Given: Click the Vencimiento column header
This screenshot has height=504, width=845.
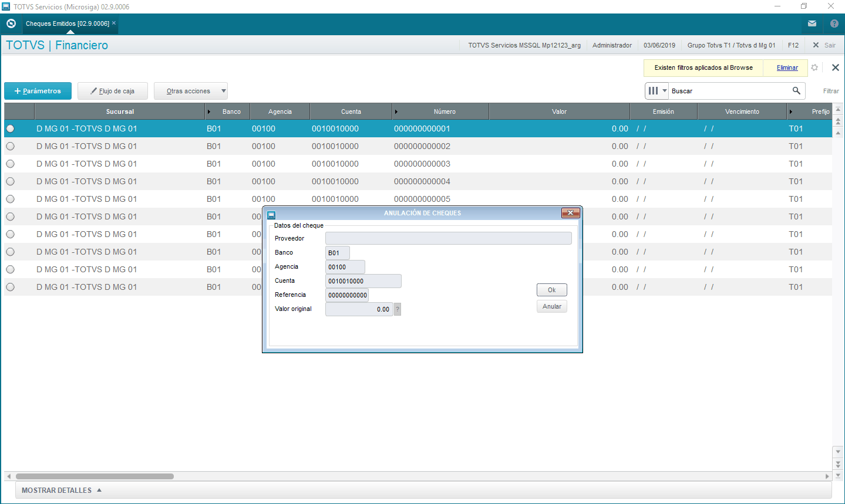Looking at the screenshot, I should (742, 111).
